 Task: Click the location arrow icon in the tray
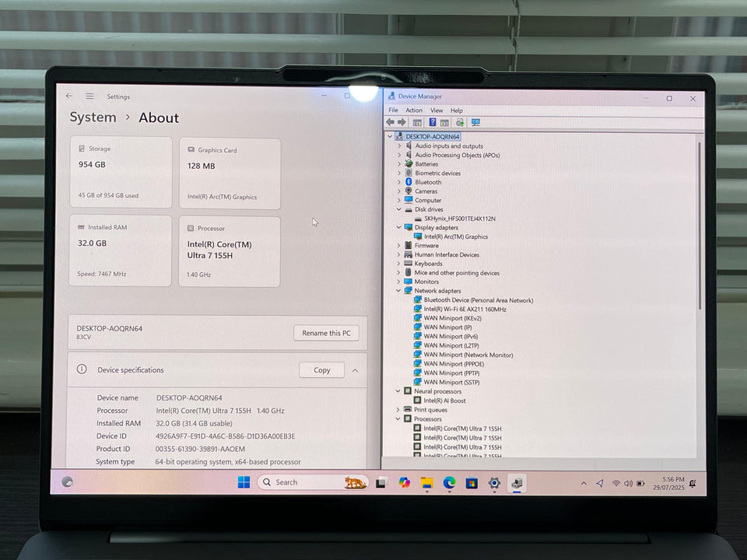pyautogui.click(x=600, y=483)
